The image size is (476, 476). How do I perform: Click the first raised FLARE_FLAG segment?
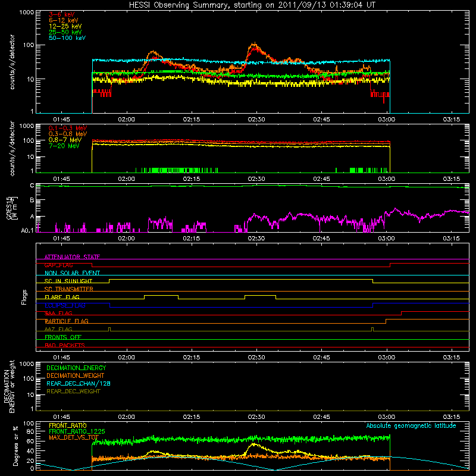pos(161,295)
